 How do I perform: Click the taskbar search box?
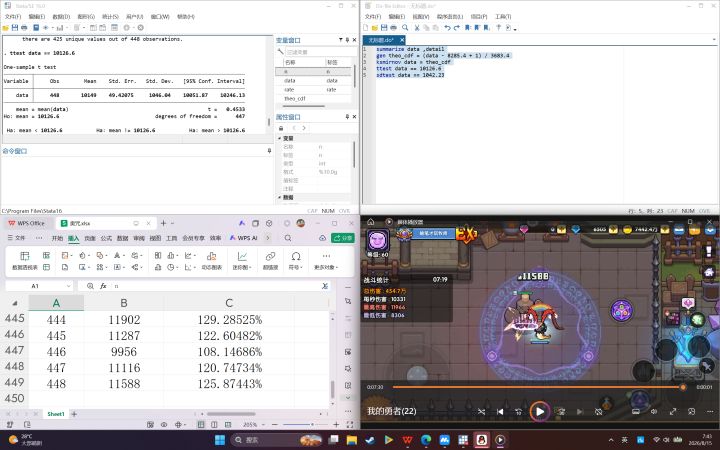tap(276, 440)
